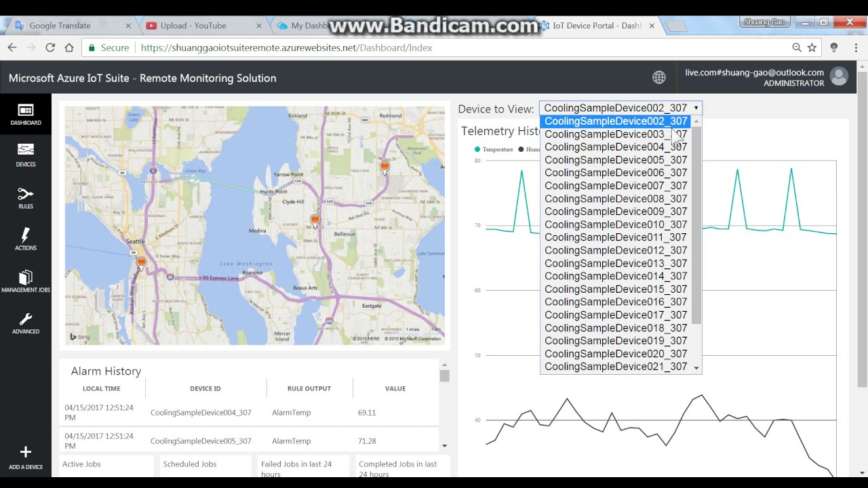The height and width of the screenshot is (488, 868).
Task: Open the Chrome three-dot menu
Action: pos(856,47)
